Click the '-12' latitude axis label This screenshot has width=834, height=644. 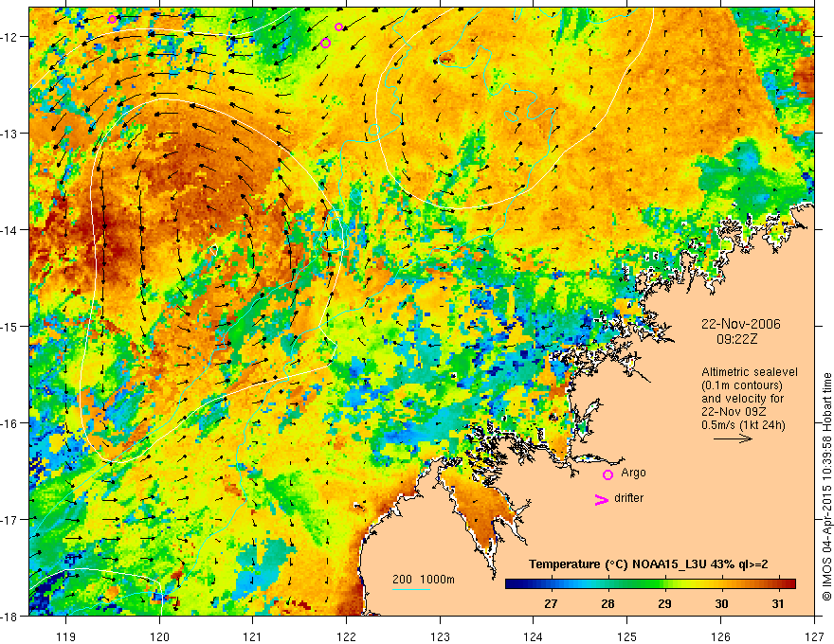point(9,37)
